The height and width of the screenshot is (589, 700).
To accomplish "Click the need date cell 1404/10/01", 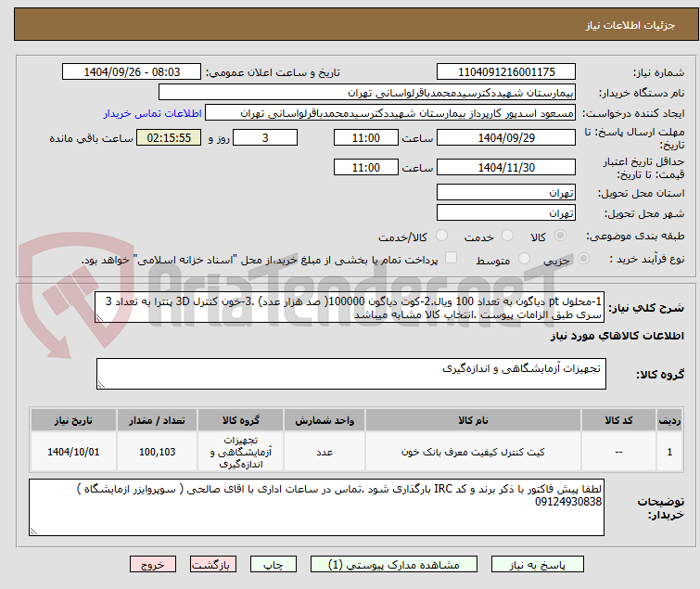I will [73, 452].
